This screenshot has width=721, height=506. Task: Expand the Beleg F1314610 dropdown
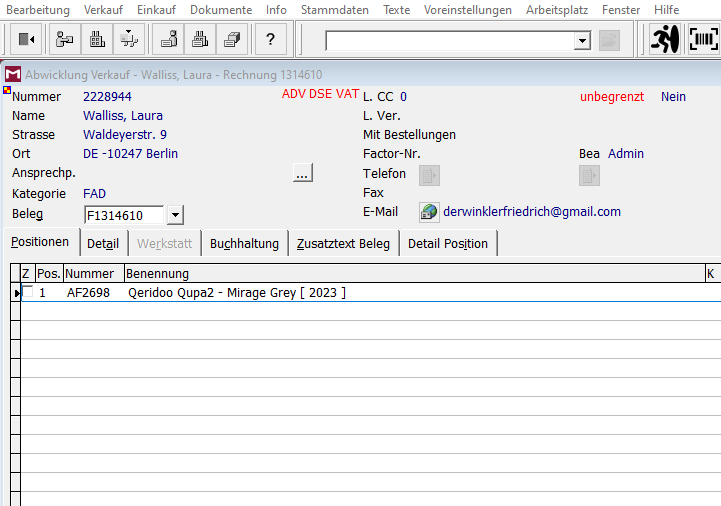[175, 215]
